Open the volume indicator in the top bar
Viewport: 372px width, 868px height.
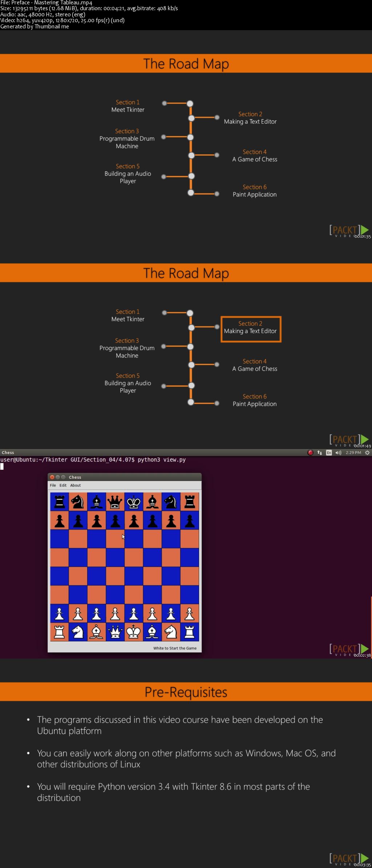click(339, 452)
